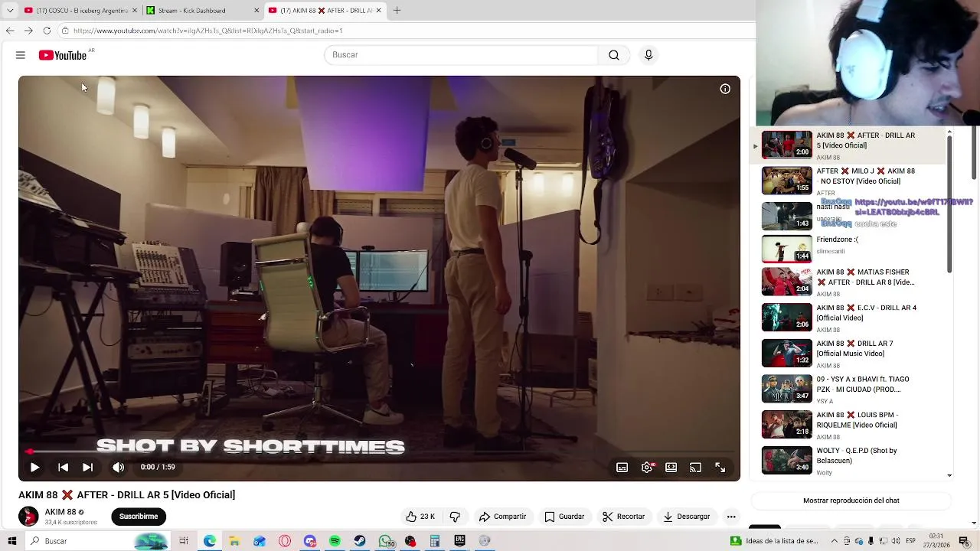
Task: Open the YouTube hamburger guide menu
Action: pos(21,55)
